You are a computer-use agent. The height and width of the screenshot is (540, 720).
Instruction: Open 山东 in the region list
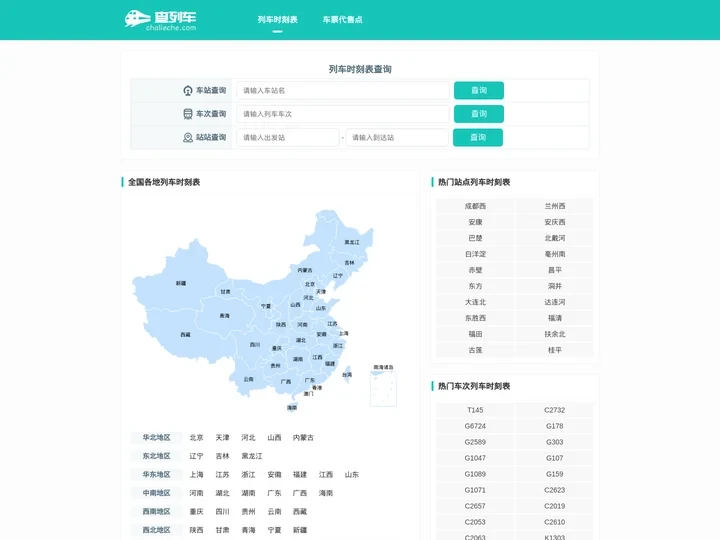[352, 474]
